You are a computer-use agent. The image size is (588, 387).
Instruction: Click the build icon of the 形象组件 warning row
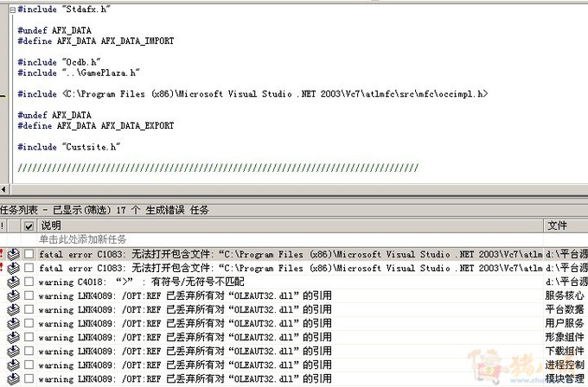14,337
